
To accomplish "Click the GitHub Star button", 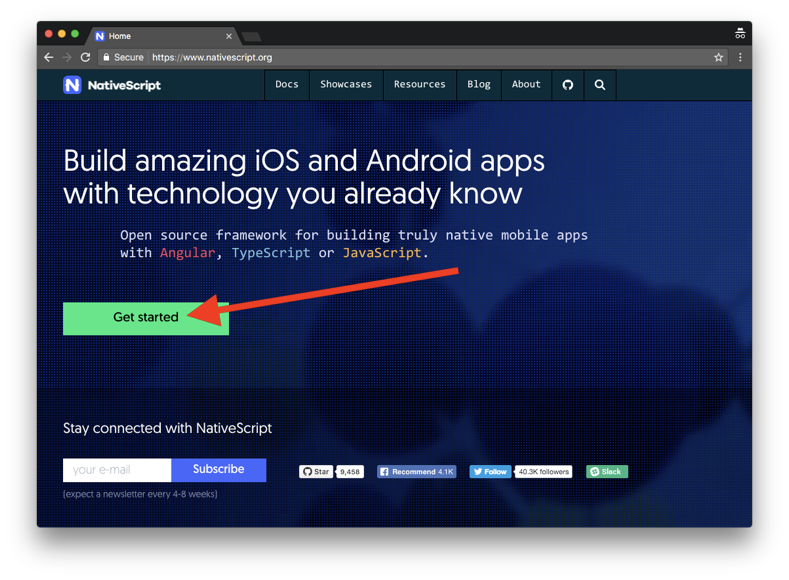I will coord(316,471).
